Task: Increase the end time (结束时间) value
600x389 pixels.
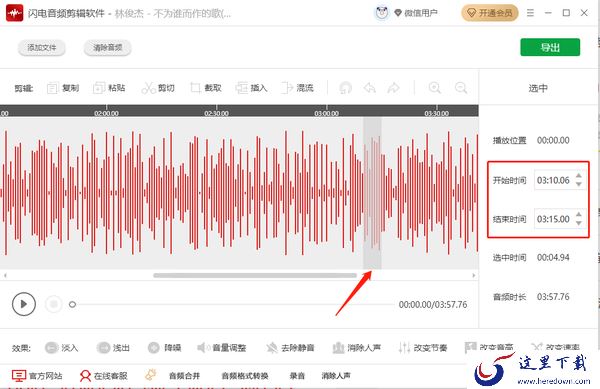Action: click(x=579, y=215)
